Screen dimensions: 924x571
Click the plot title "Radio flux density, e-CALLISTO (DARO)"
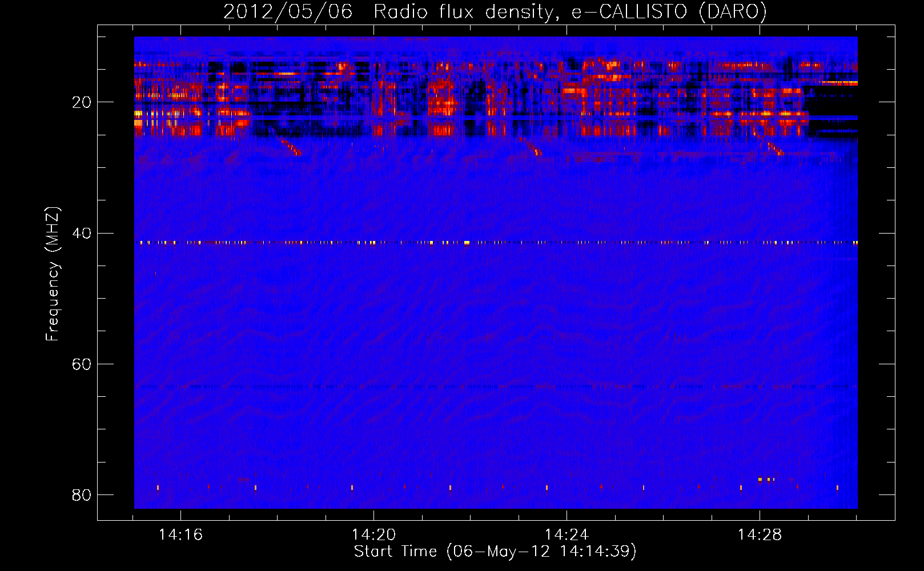pyautogui.click(x=571, y=12)
